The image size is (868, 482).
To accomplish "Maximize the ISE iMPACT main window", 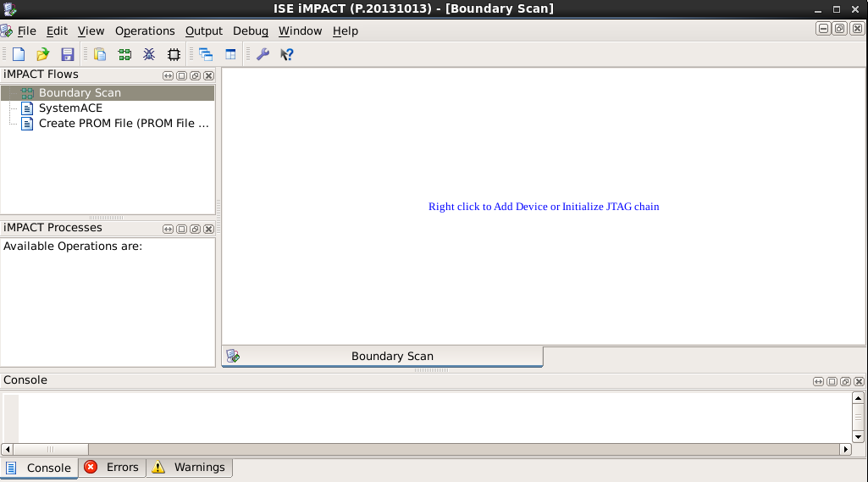I will click(x=837, y=10).
